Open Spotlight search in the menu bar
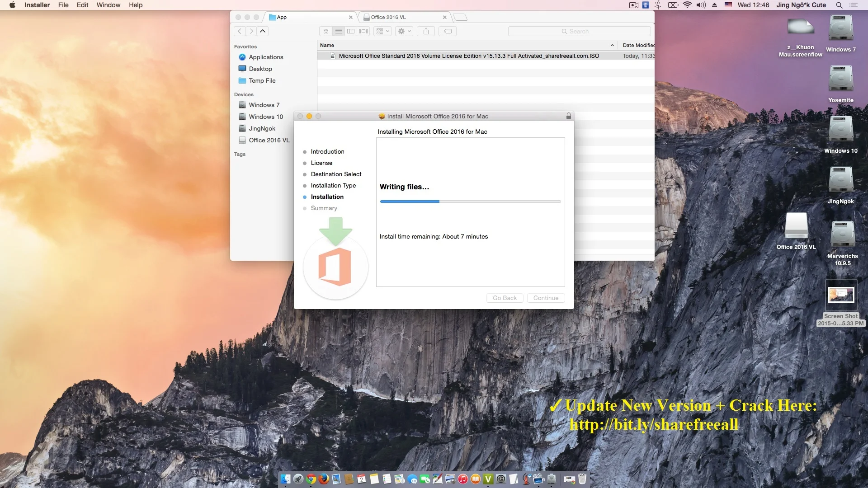The width and height of the screenshot is (868, 488). (x=839, y=5)
